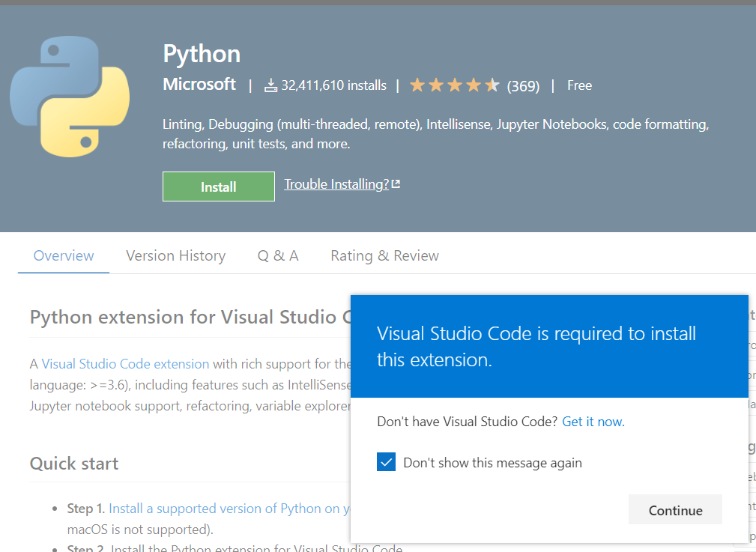Open the Microsoft publisher link

199,85
